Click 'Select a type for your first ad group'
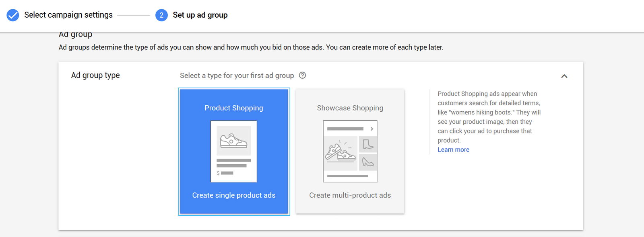This screenshot has width=644, height=237. click(x=237, y=76)
